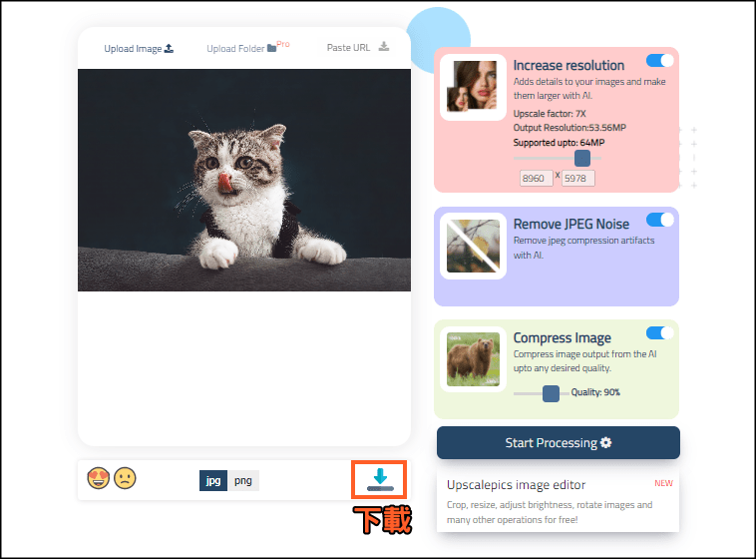Click the heart-eyes emoji feedback icon
Screen dimensions: 756x559
click(x=99, y=478)
